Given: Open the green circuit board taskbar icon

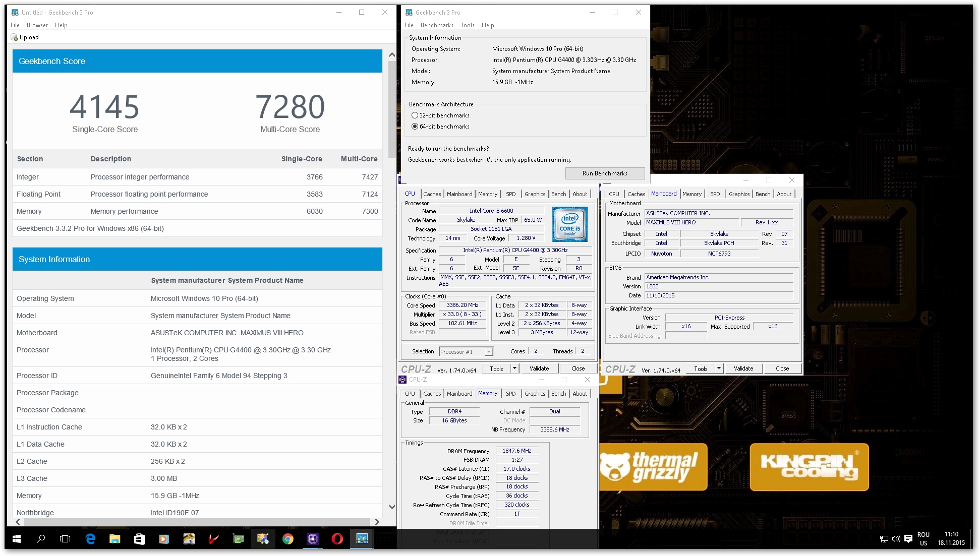Looking at the screenshot, I should click(238, 539).
